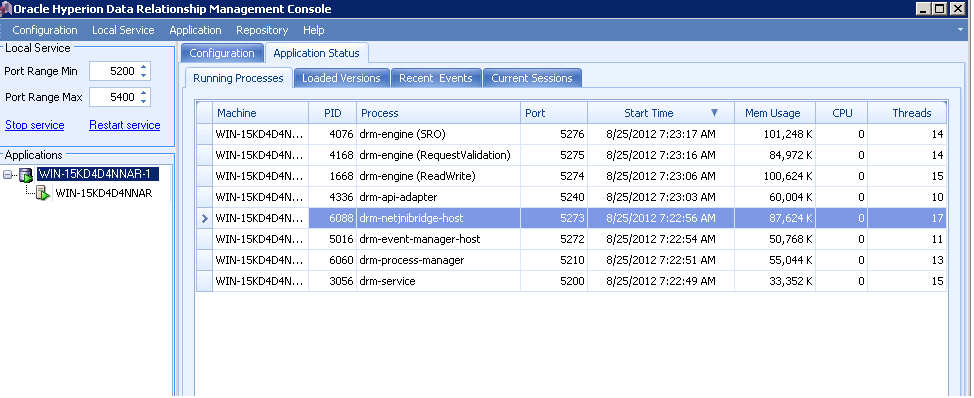Select the drm-netjnibridge-host process row
This screenshot has width=974, height=398.
[571, 219]
